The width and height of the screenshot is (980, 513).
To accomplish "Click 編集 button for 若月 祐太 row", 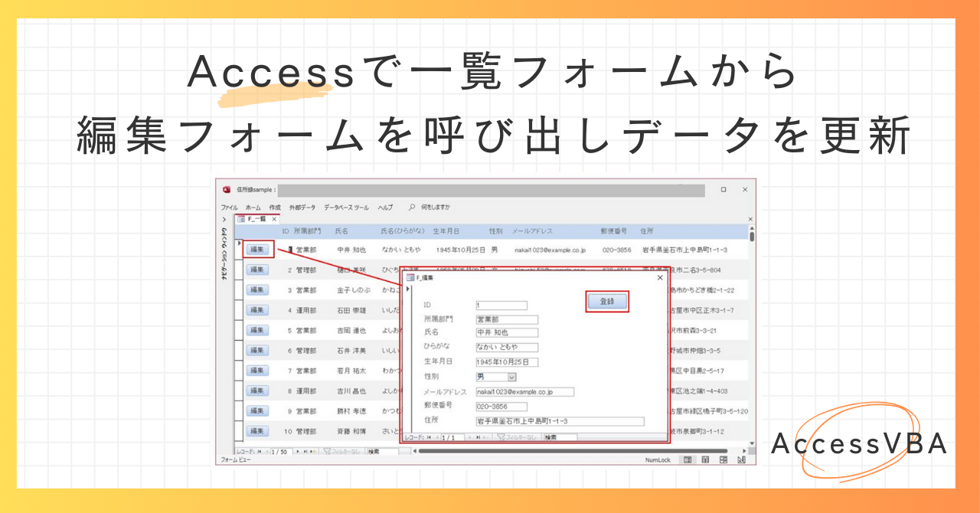I will pyautogui.click(x=257, y=370).
